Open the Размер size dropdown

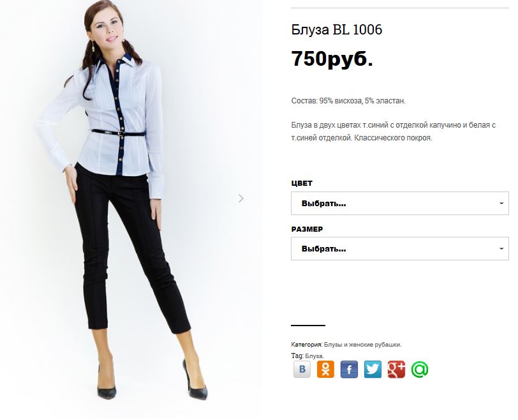click(x=400, y=248)
